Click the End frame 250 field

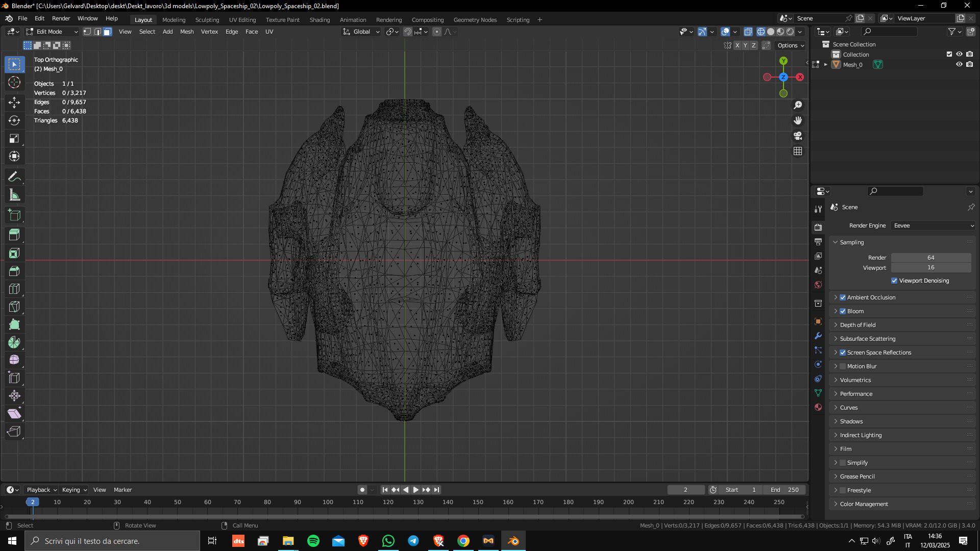point(785,490)
